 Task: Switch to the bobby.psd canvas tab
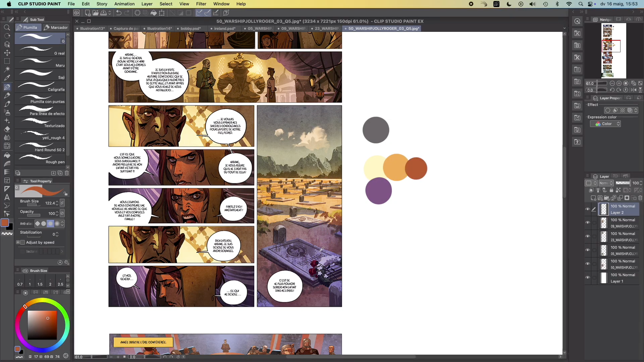(x=191, y=28)
